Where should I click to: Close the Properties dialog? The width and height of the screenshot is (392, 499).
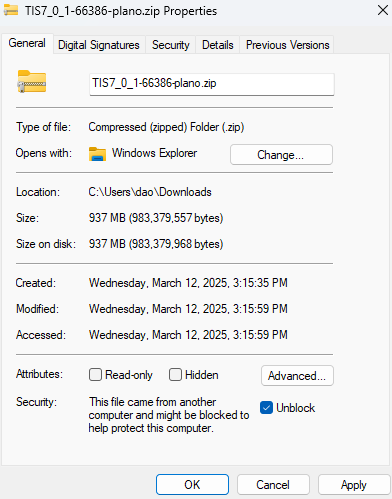[x=383, y=10]
